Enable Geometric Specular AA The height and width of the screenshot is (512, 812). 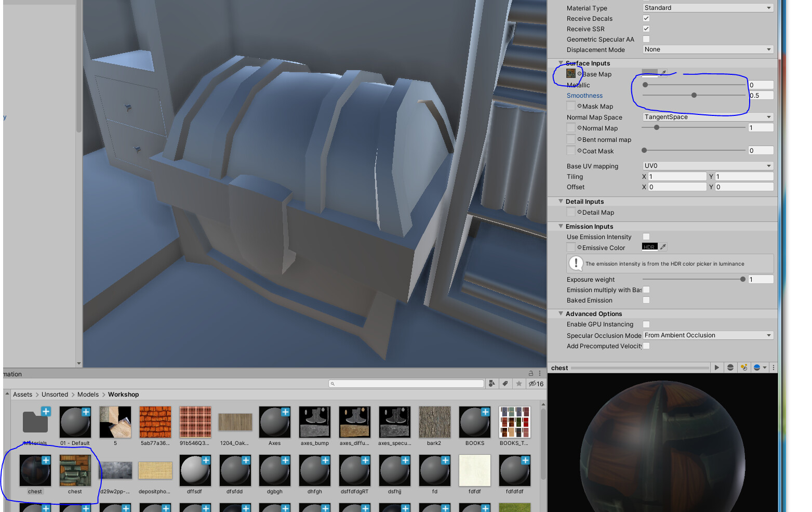(646, 39)
